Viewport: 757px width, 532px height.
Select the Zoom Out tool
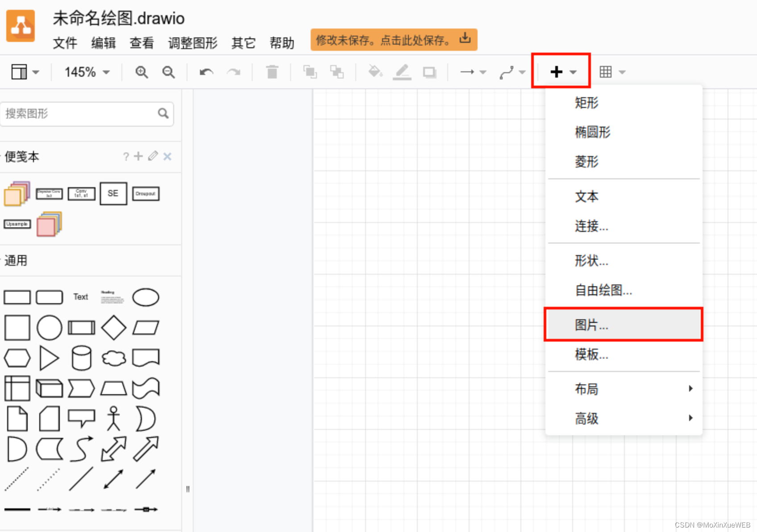pos(168,72)
